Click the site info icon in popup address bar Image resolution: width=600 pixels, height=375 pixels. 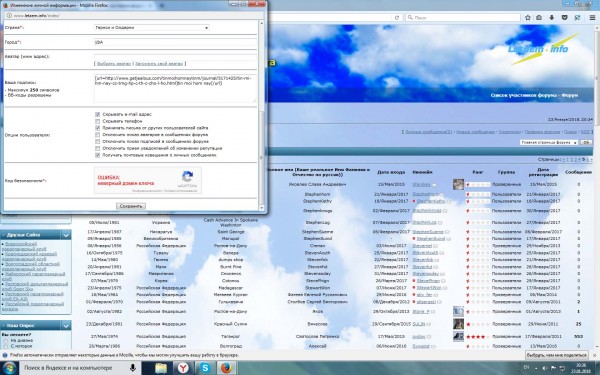(8, 16)
